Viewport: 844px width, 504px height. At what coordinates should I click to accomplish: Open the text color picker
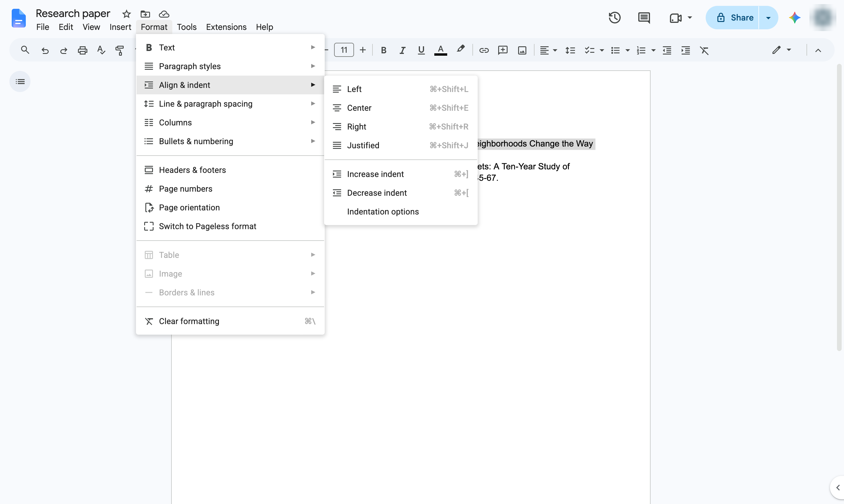tap(440, 50)
